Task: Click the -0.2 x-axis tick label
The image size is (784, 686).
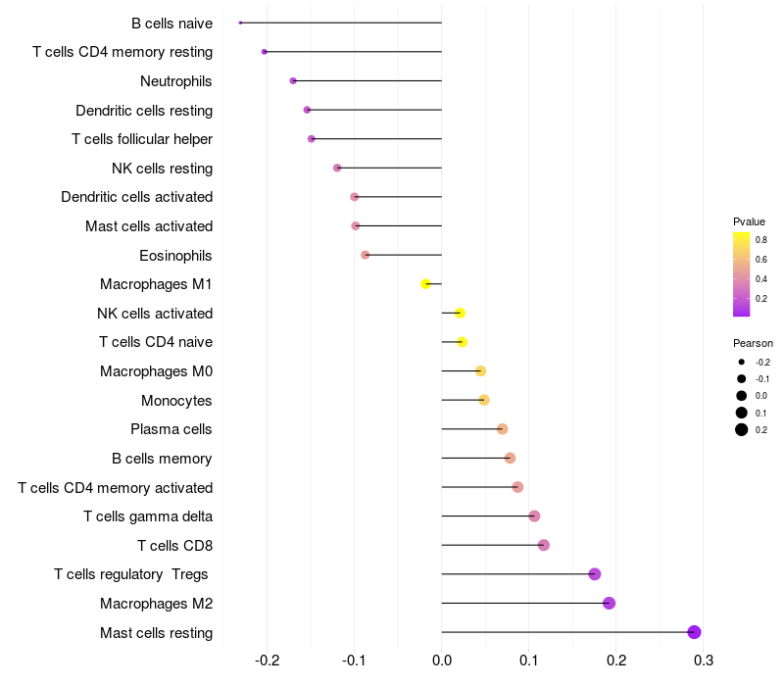Action: pyautogui.click(x=267, y=661)
